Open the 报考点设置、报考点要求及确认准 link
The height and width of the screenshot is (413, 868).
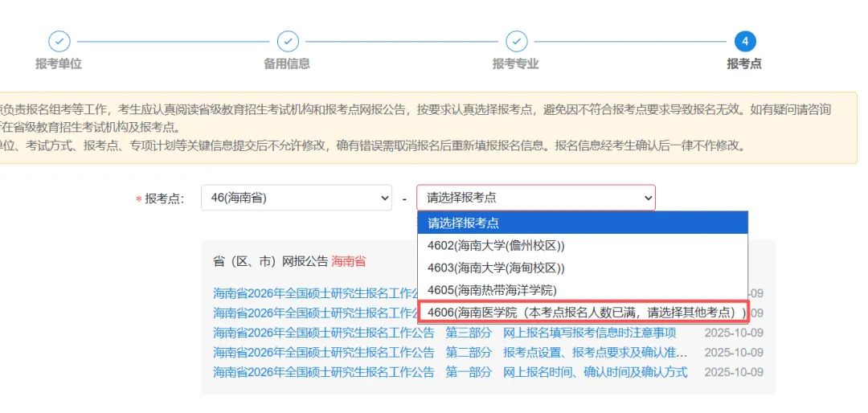point(595,352)
